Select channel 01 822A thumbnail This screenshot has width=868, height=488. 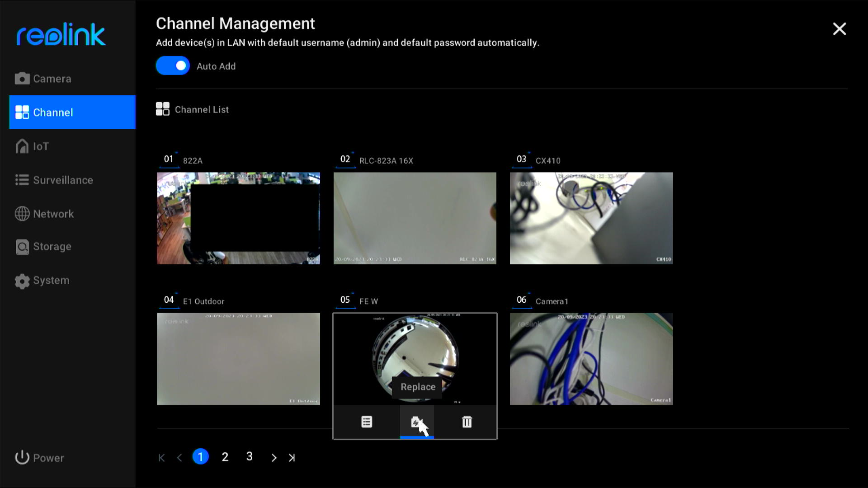pos(239,218)
